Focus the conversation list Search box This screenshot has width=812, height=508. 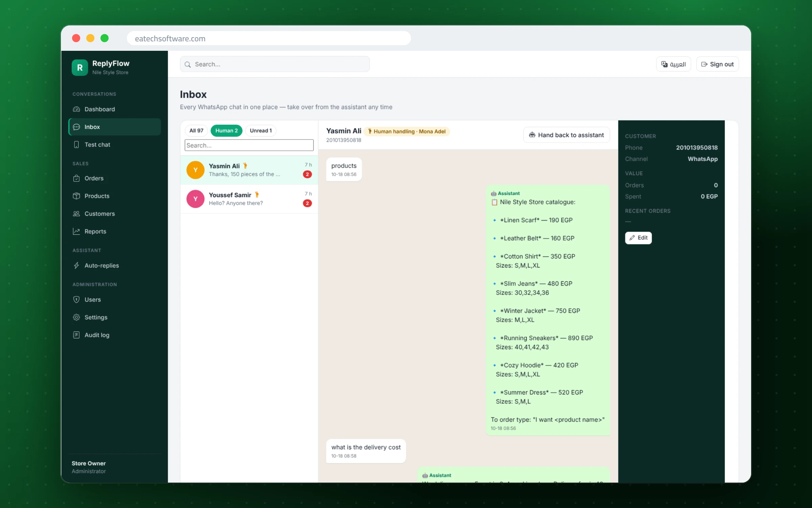pos(249,145)
